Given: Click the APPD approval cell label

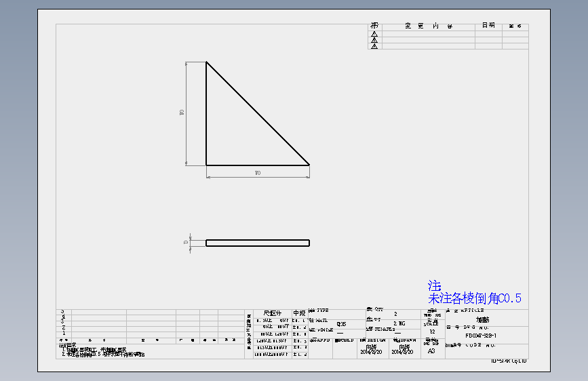Looking at the screenshot, I should tap(320, 340).
